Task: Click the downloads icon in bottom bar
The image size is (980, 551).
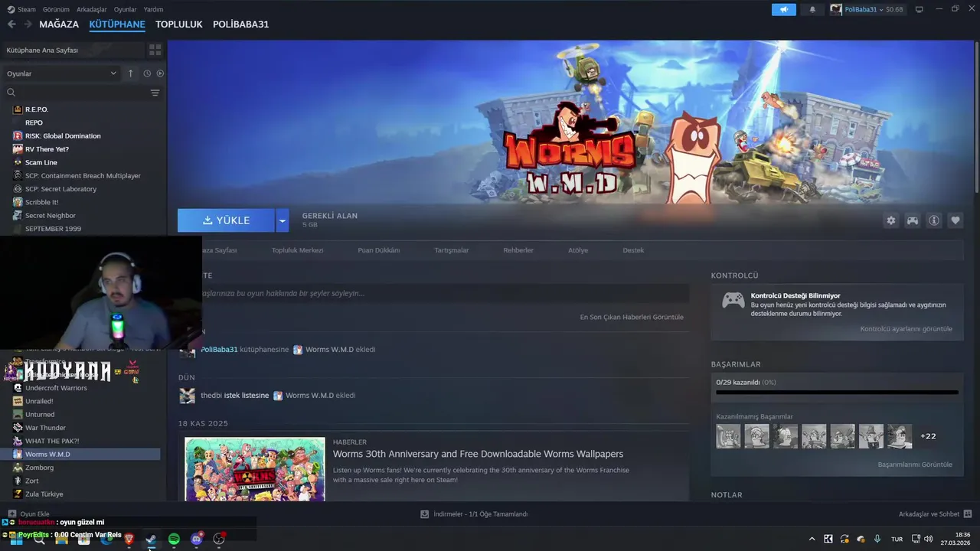Action: pos(425,514)
